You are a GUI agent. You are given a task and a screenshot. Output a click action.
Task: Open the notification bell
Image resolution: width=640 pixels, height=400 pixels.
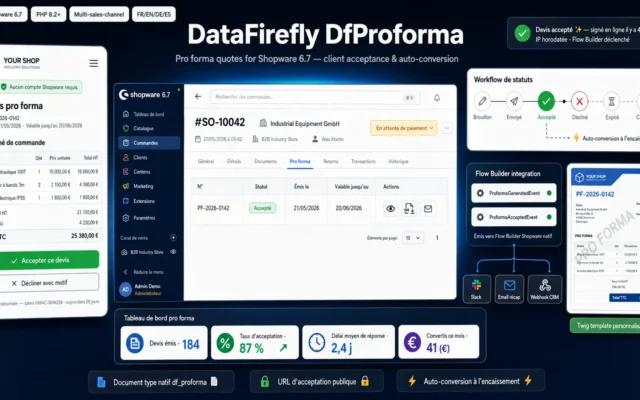(437, 98)
